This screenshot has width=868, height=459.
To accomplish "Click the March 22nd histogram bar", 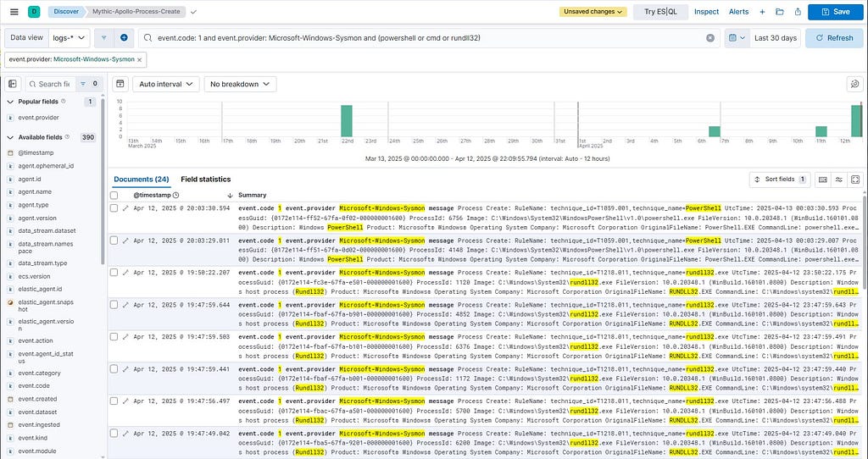I will [347, 120].
